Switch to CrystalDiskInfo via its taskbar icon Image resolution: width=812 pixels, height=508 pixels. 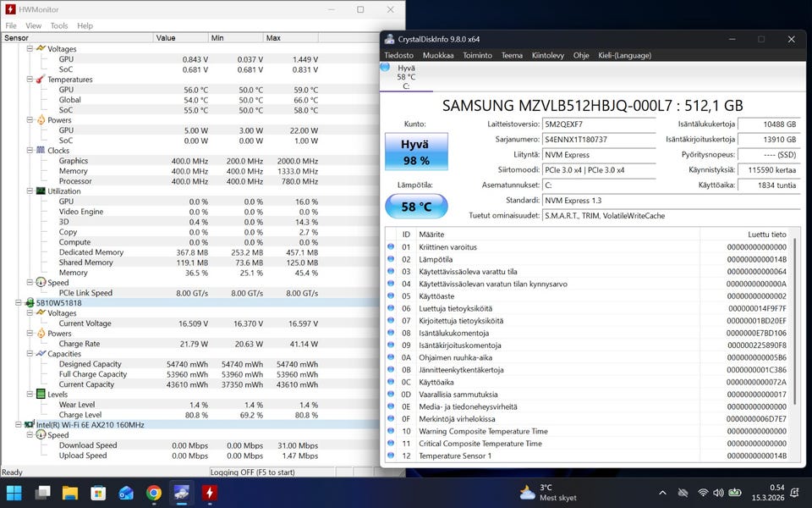[181, 493]
